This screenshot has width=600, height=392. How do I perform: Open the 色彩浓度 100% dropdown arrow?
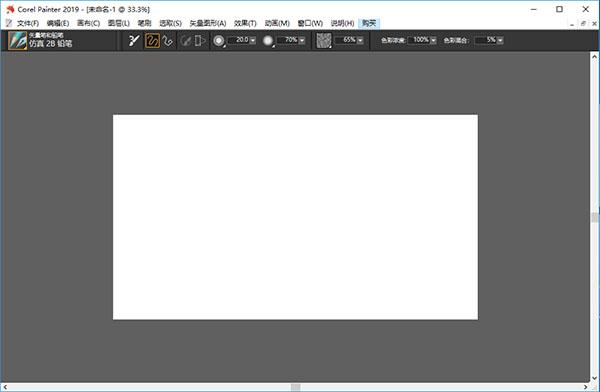(x=433, y=40)
